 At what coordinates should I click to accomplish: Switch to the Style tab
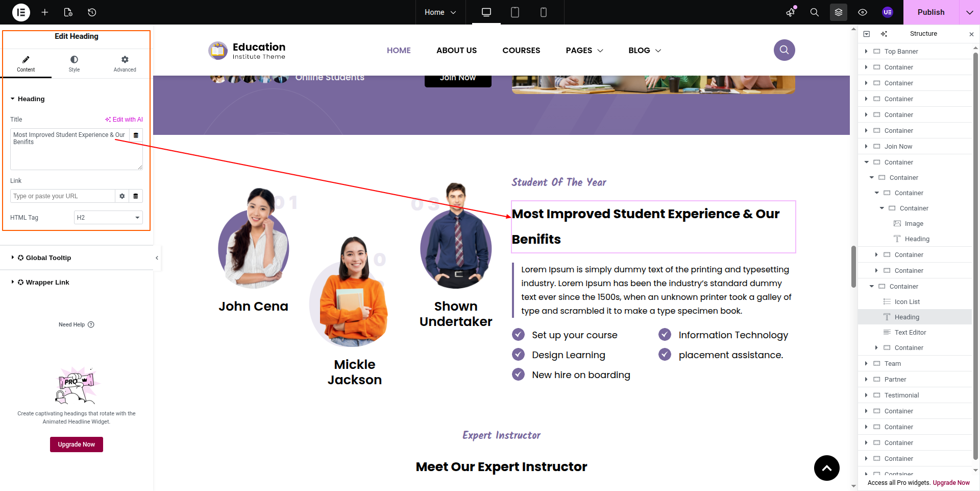pyautogui.click(x=74, y=64)
